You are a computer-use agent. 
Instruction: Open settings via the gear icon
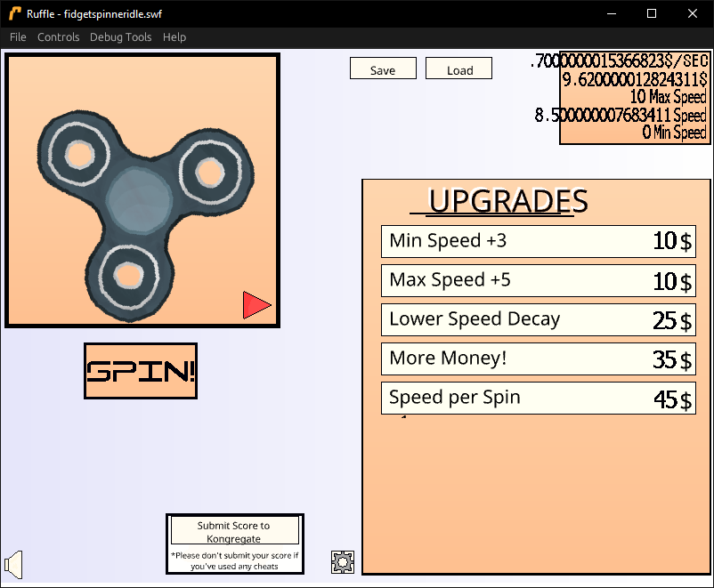342,561
